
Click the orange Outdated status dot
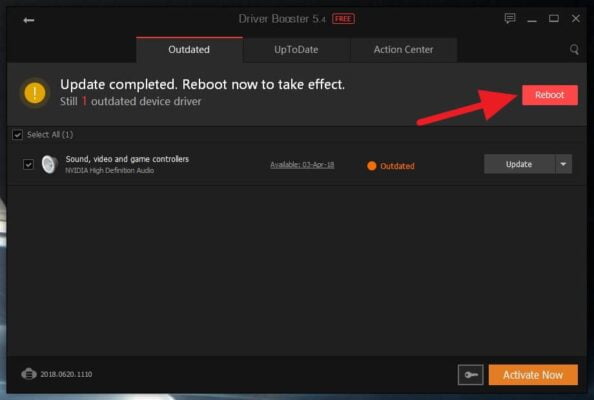pos(372,166)
